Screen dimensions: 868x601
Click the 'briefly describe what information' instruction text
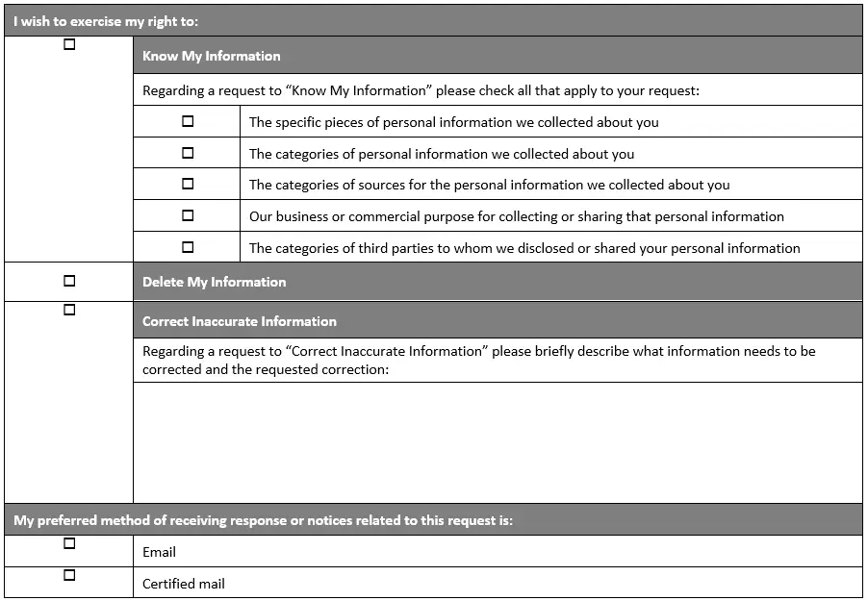pyautogui.click(x=479, y=361)
